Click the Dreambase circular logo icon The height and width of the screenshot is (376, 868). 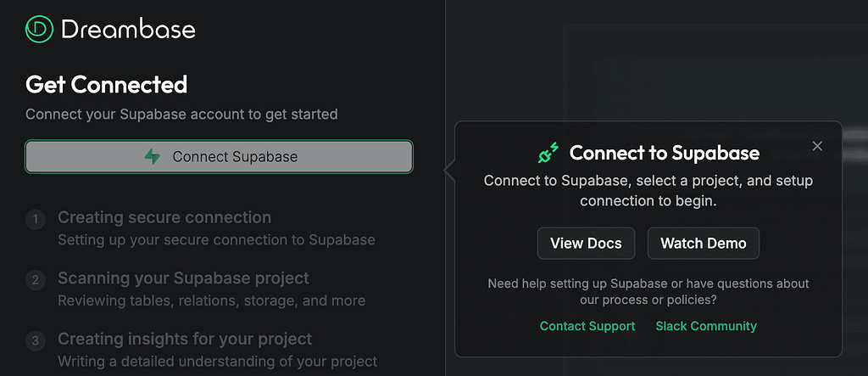click(39, 29)
